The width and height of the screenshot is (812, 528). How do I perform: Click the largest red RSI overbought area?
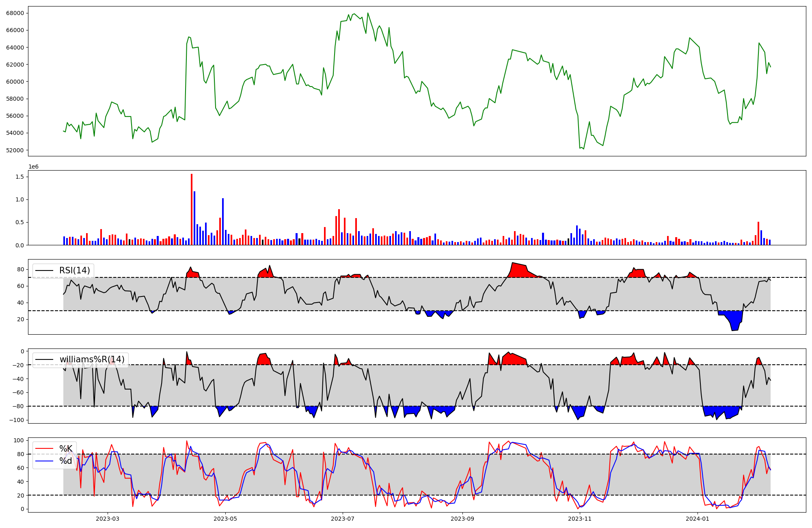519,270
